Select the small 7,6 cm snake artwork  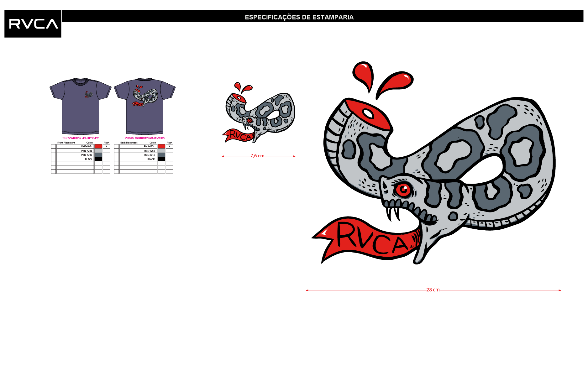pyautogui.click(x=259, y=113)
